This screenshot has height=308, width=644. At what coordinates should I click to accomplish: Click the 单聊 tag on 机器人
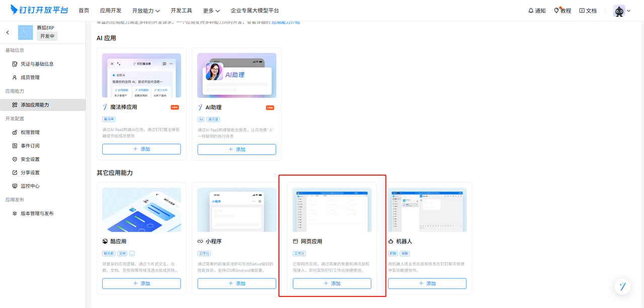pos(405,254)
